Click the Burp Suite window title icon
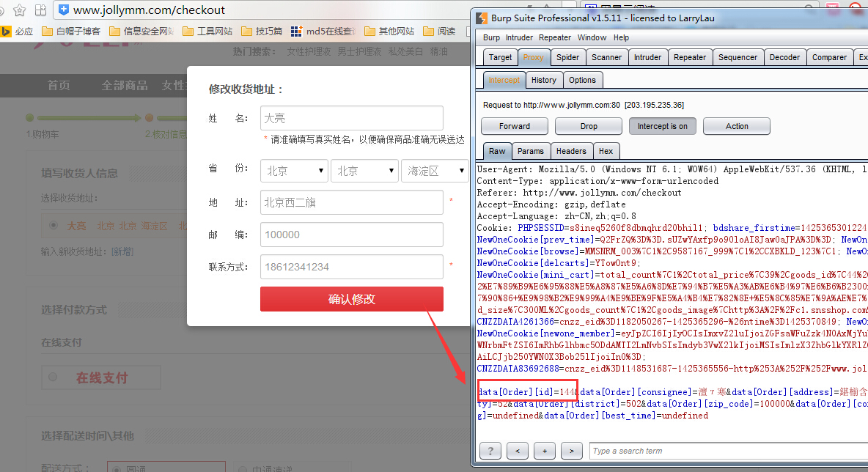 (482, 18)
